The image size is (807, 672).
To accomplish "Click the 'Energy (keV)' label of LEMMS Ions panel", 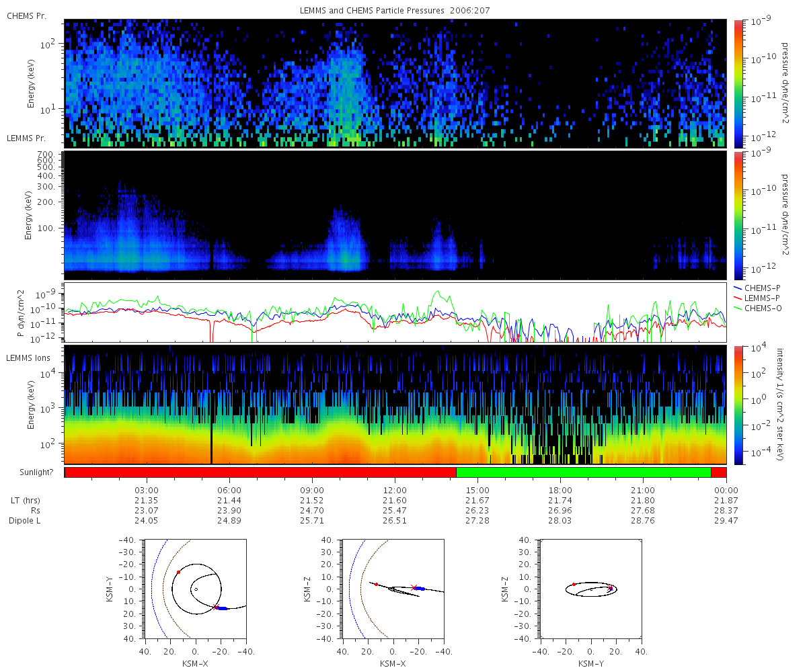I will [31, 405].
